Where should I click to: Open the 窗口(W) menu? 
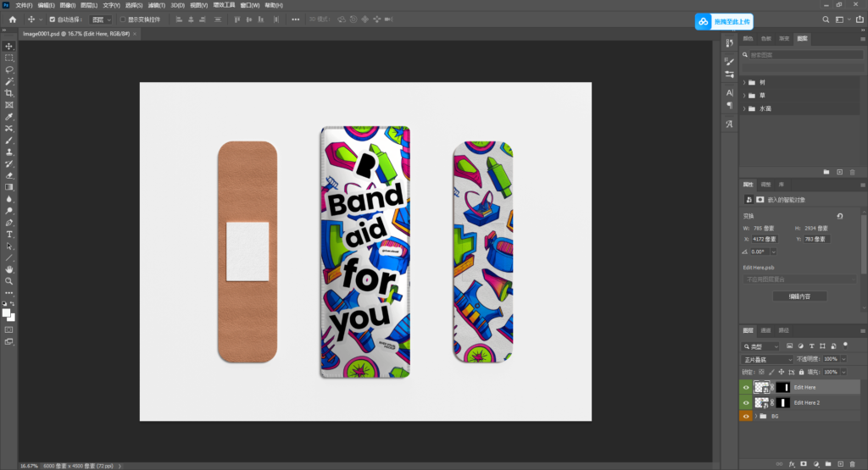(x=250, y=5)
